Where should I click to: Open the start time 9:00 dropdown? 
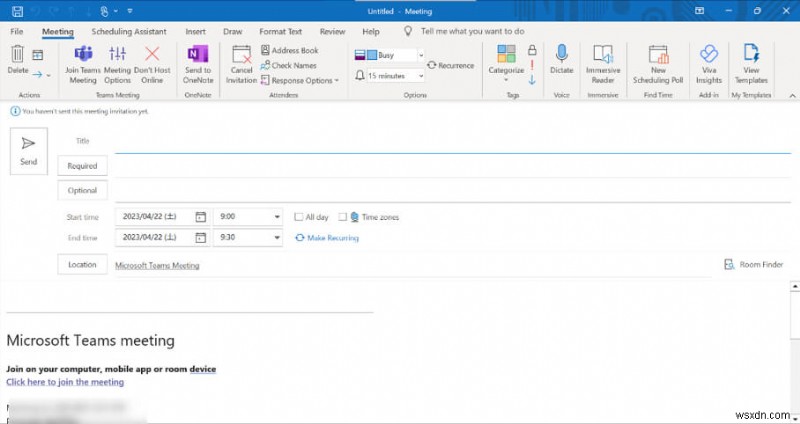(277, 217)
